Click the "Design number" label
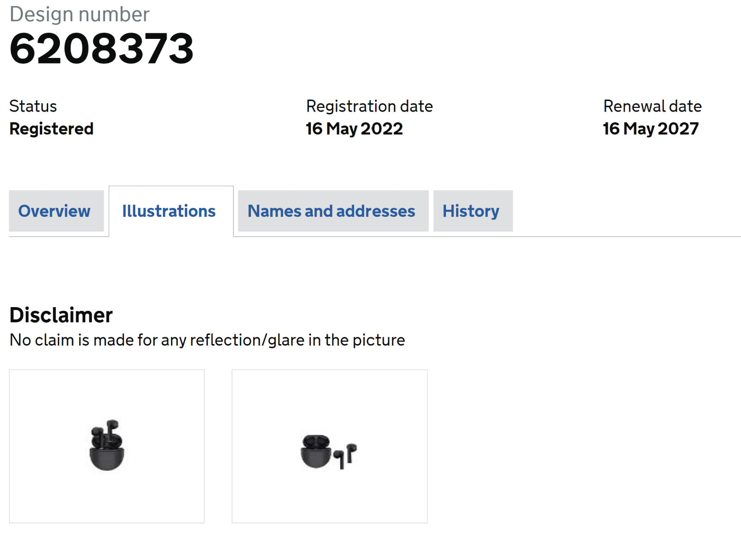This screenshot has height=560, width=741. pyautogui.click(x=80, y=14)
